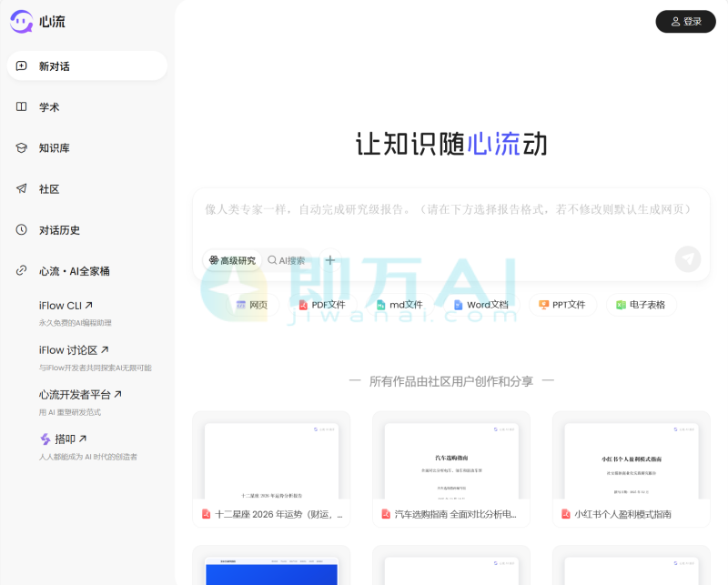Click the chain-link icon beside 心流·AI全家桶

pyautogui.click(x=19, y=270)
